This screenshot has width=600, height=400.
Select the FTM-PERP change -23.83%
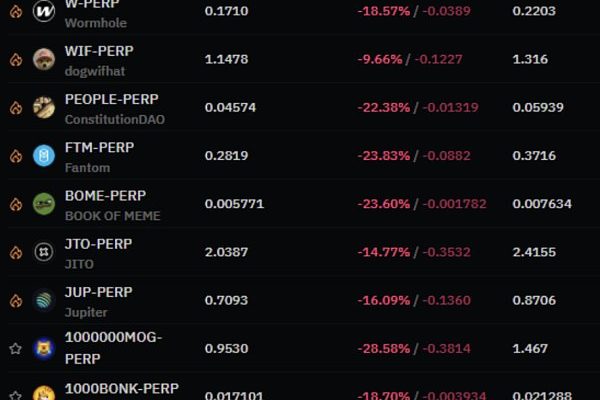(x=383, y=156)
